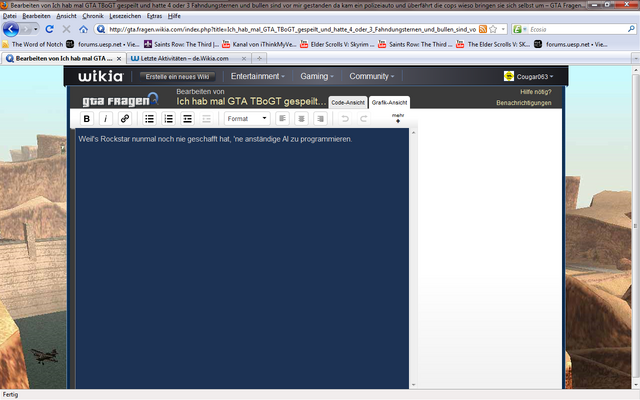
Task: Open the Chronik menu
Action: point(93,16)
